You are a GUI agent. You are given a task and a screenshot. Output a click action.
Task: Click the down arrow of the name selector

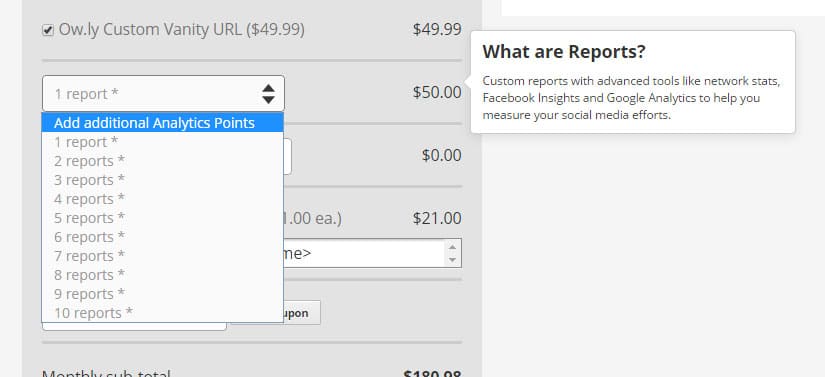[452, 260]
